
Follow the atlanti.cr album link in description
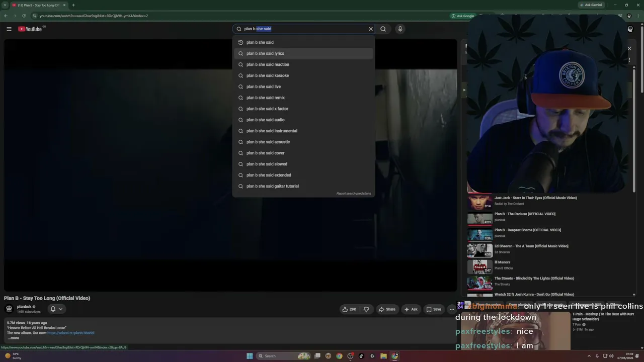tap(70, 333)
